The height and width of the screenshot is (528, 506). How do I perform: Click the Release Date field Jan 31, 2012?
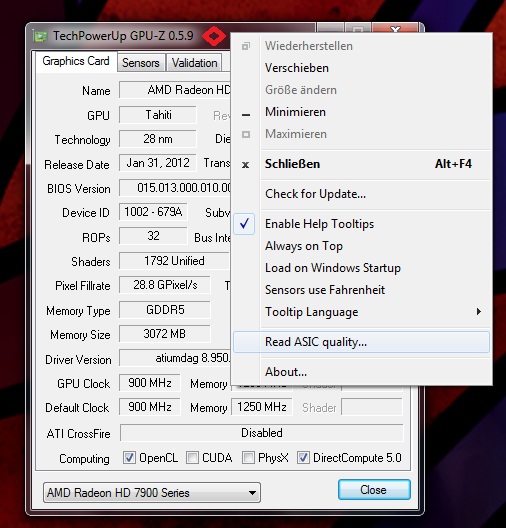[158, 163]
